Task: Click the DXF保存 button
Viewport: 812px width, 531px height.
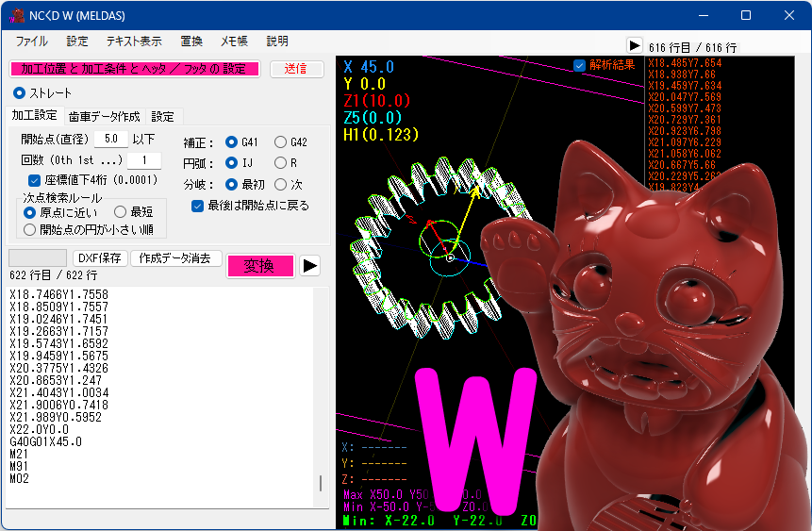Action: click(x=100, y=258)
